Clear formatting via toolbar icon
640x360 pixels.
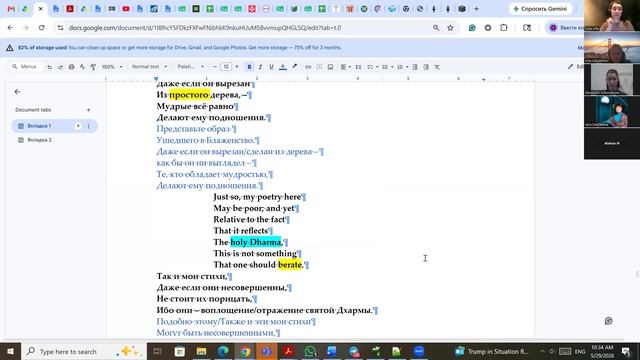coord(437,67)
